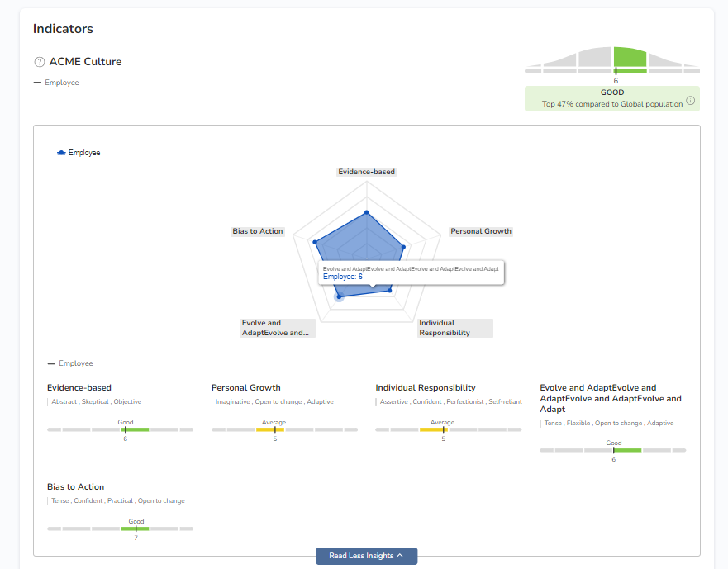Click the help icon beside ACME Culture
The width and height of the screenshot is (728, 569).
pos(39,62)
